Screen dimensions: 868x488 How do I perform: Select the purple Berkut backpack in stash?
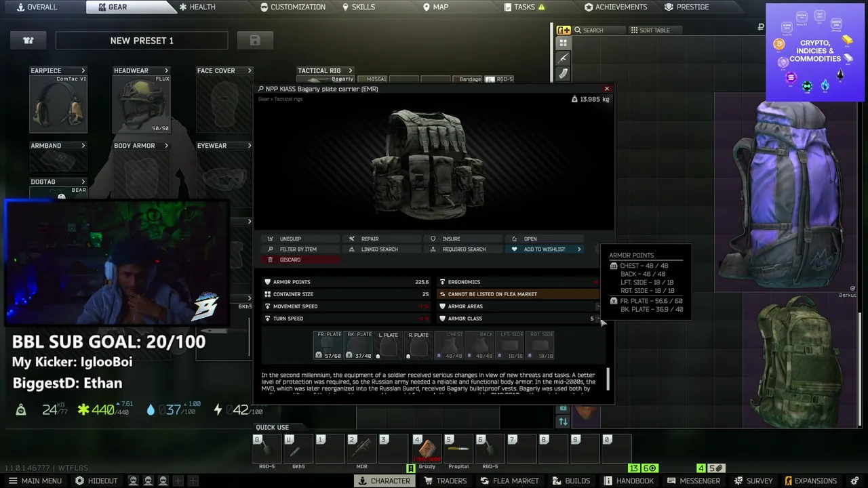pos(785,193)
